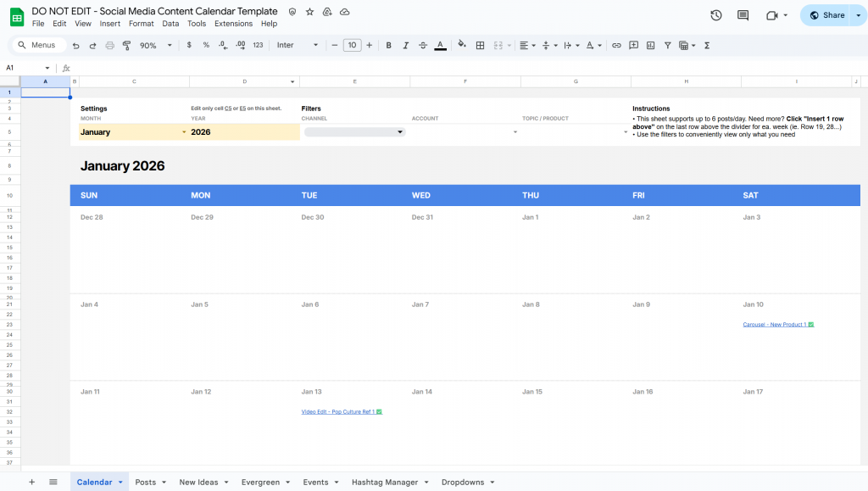The width and height of the screenshot is (868, 491).
Task: Toggle italic formatting
Action: pyautogui.click(x=405, y=45)
